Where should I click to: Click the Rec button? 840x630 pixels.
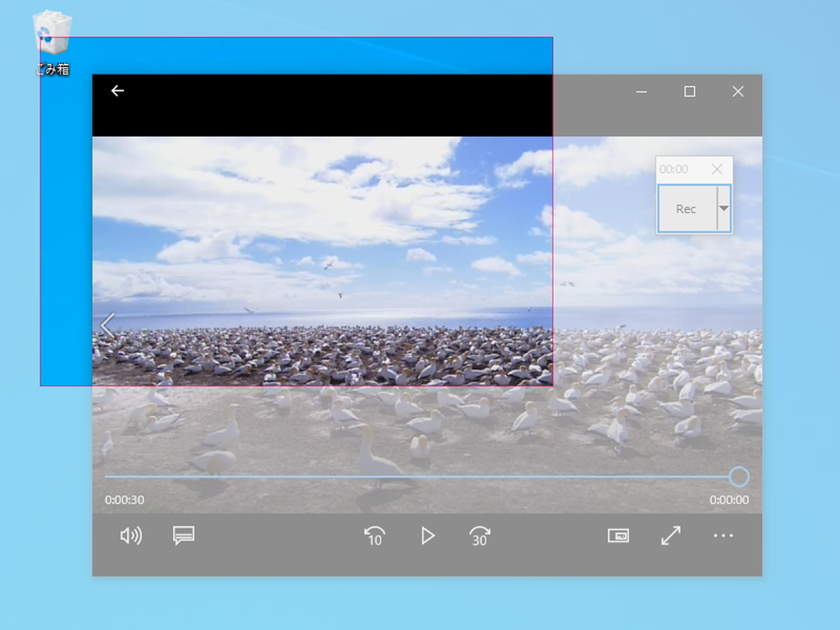[x=687, y=209]
